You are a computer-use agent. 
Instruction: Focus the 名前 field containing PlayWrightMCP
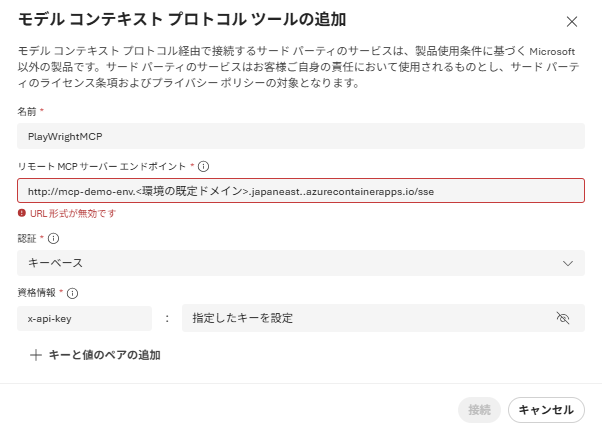(x=300, y=135)
